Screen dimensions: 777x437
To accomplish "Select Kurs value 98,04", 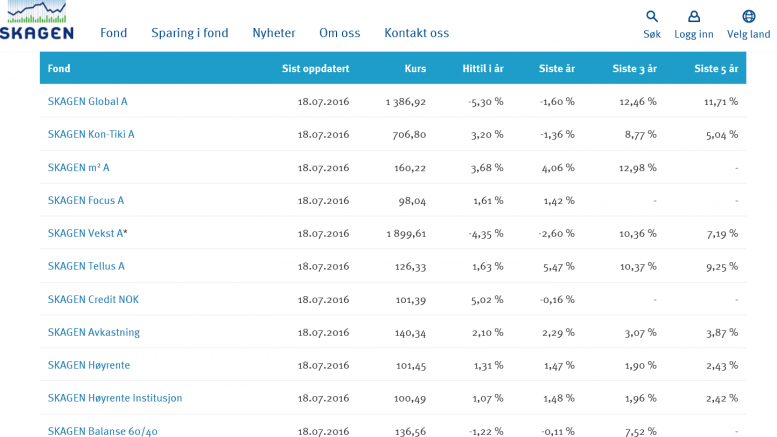I will click(412, 201).
